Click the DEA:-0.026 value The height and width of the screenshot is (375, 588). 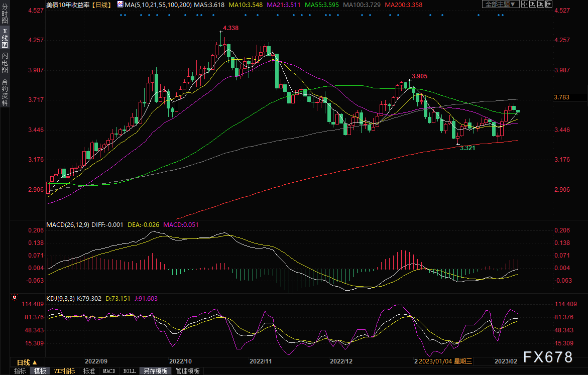[x=143, y=224]
